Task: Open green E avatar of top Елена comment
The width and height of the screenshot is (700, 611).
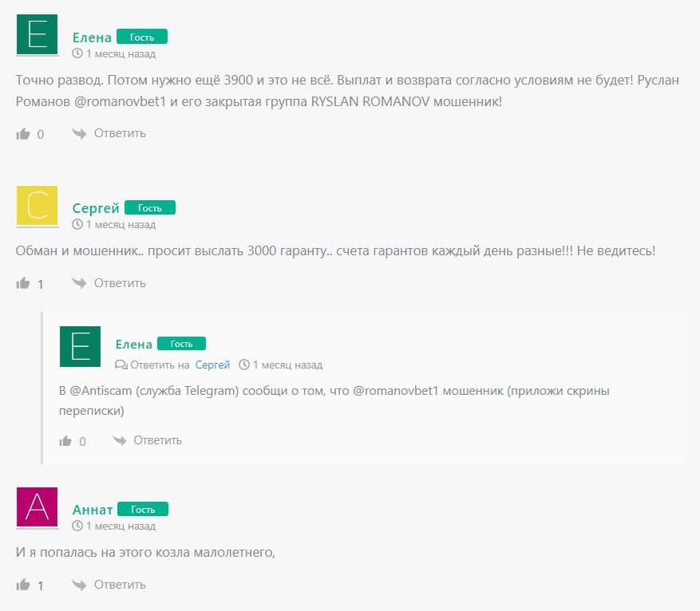Action: (37, 34)
